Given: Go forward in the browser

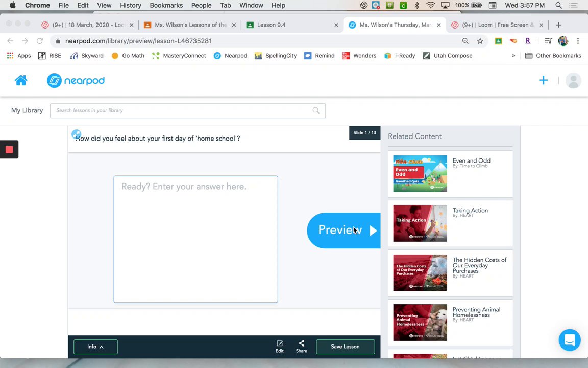Looking at the screenshot, I should pos(24,41).
